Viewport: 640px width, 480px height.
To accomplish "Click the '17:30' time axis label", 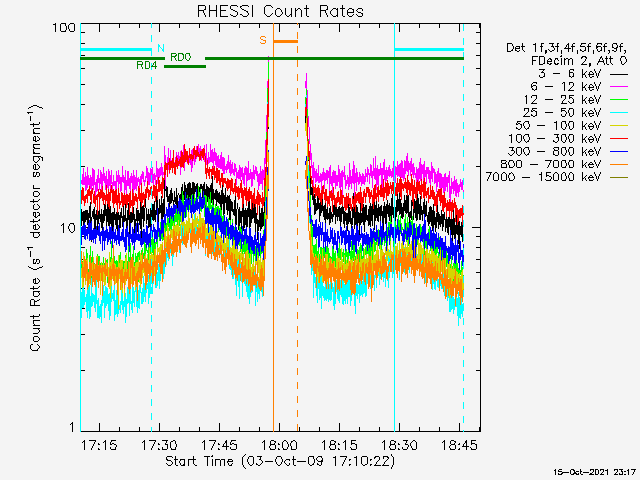I will click(x=159, y=445).
